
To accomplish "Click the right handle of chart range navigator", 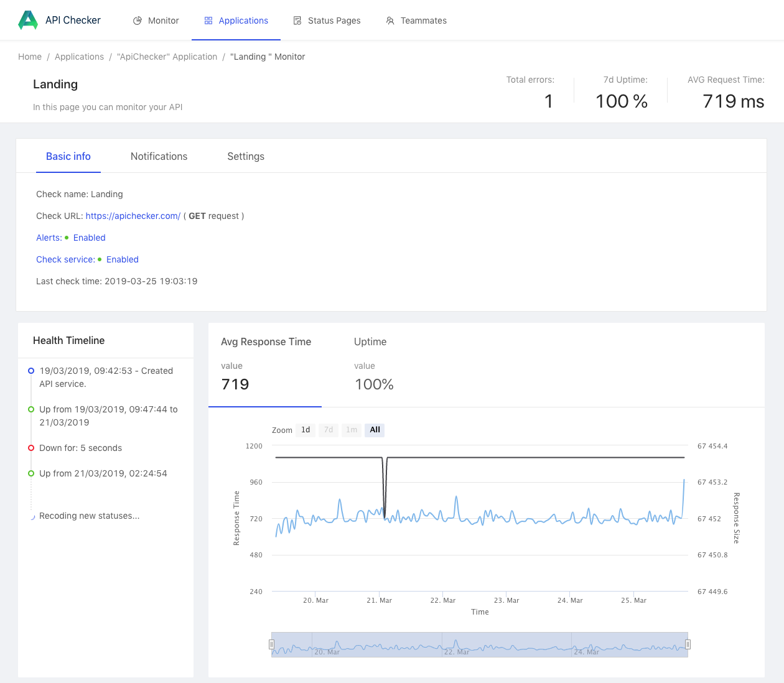I will [x=688, y=644].
